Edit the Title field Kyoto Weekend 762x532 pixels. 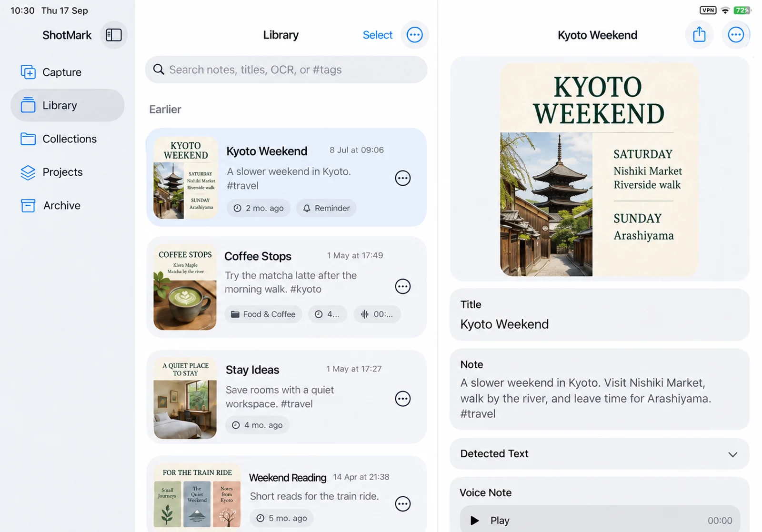click(x=599, y=315)
